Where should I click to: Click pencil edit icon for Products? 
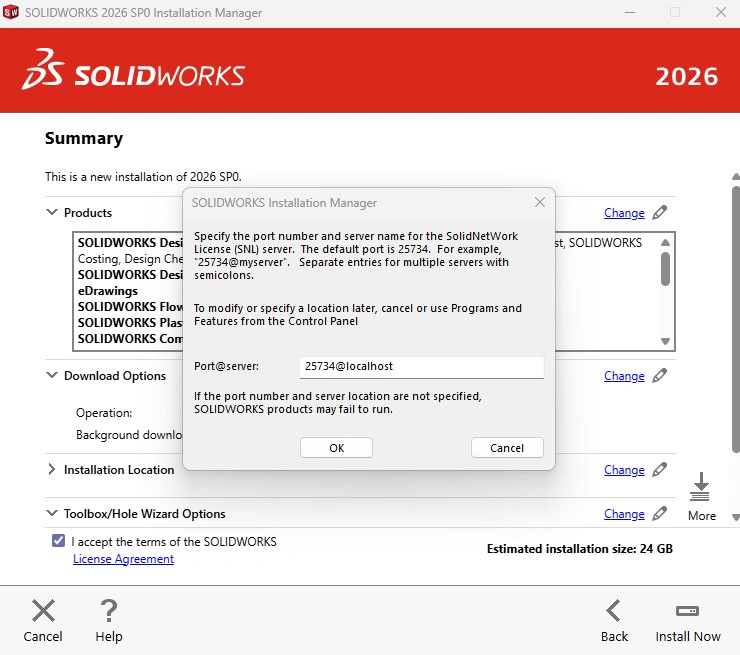660,212
